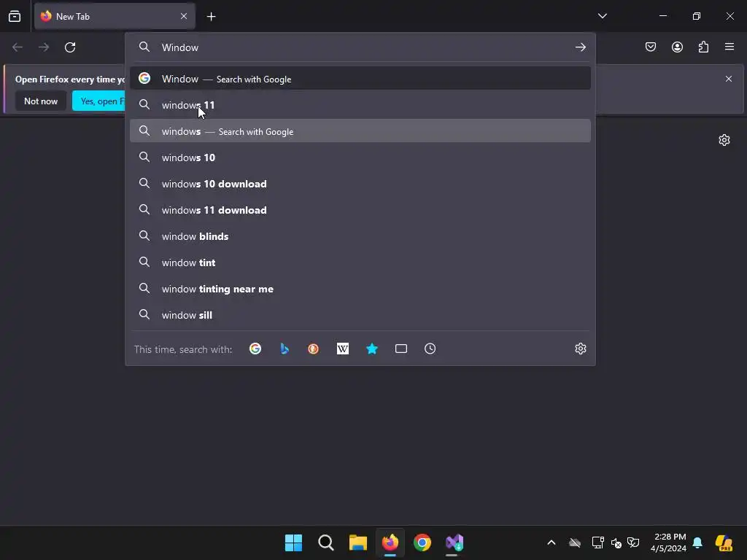Submit the search with the go arrow

[x=580, y=47]
